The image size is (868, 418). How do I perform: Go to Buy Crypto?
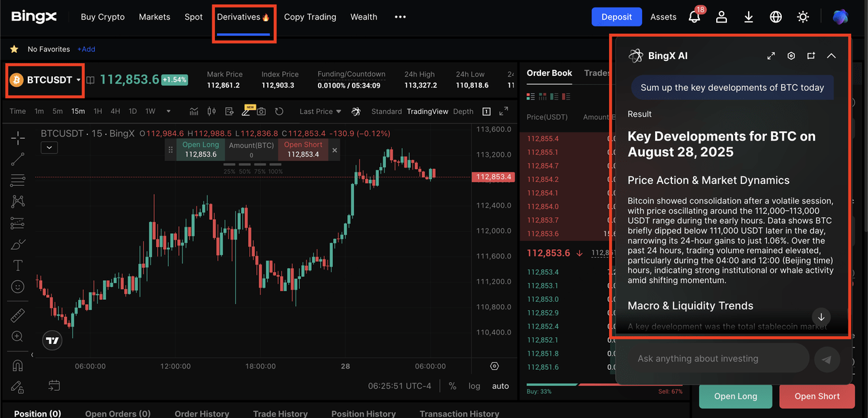102,17
